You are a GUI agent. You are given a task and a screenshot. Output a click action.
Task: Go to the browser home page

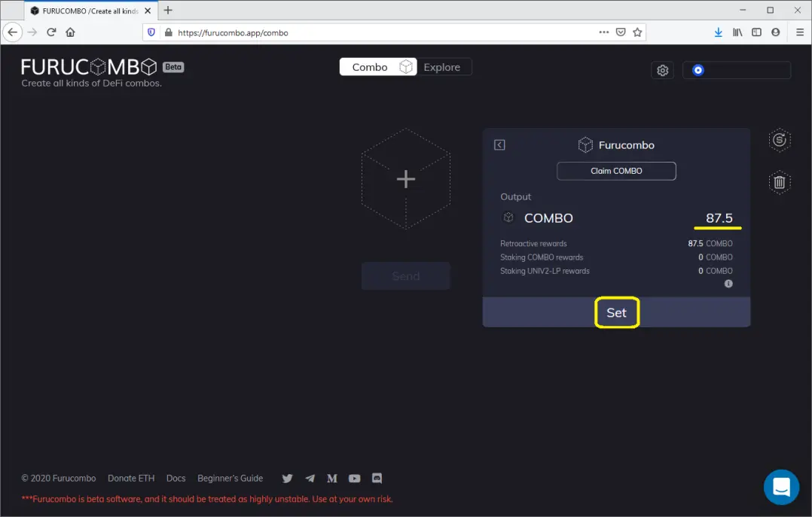click(71, 32)
